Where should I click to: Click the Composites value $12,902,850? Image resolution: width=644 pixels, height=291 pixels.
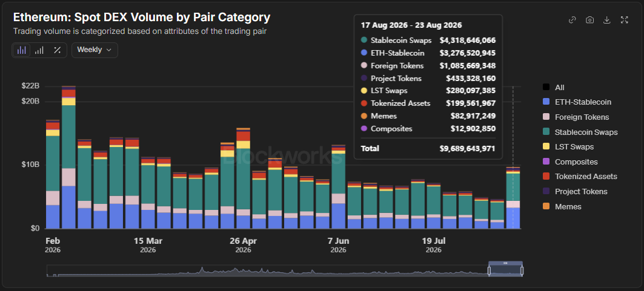[x=473, y=129]
